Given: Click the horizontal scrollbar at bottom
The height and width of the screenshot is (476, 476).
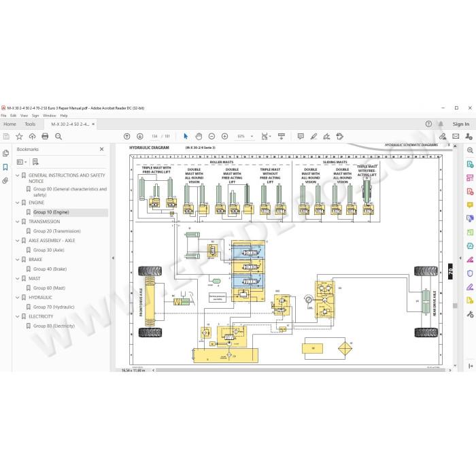Looking at the screenshot, I should pyautogui.click(x=300, y=370).
